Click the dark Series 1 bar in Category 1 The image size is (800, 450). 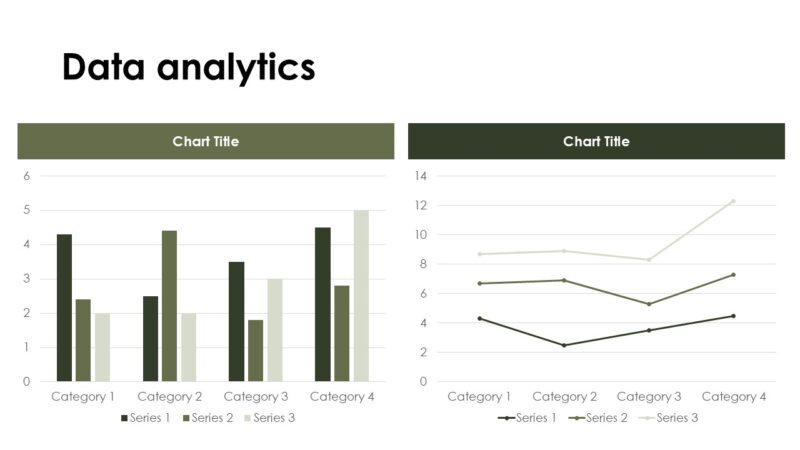64,308
